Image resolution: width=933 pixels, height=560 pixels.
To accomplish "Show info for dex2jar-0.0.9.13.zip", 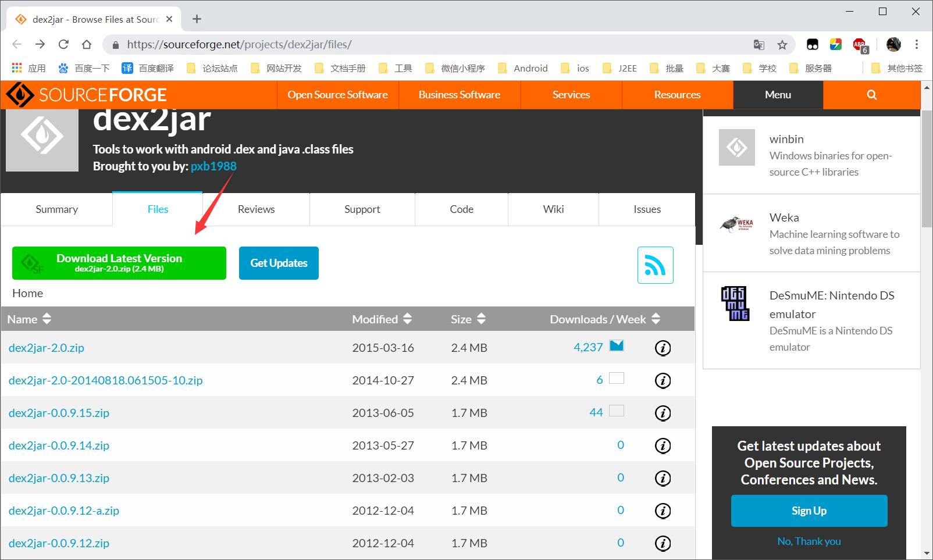I will point(663,478).
